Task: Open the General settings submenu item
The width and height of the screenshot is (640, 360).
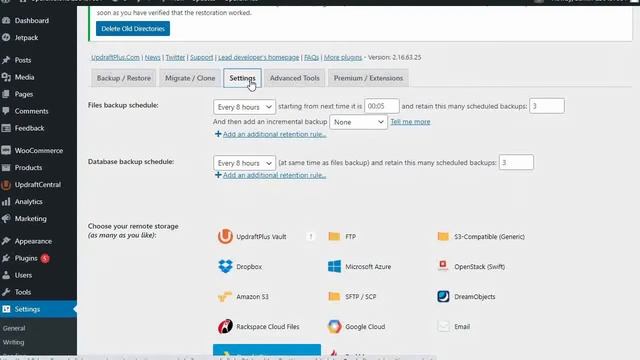Action: pyautogui.click(x=14, y=328)
